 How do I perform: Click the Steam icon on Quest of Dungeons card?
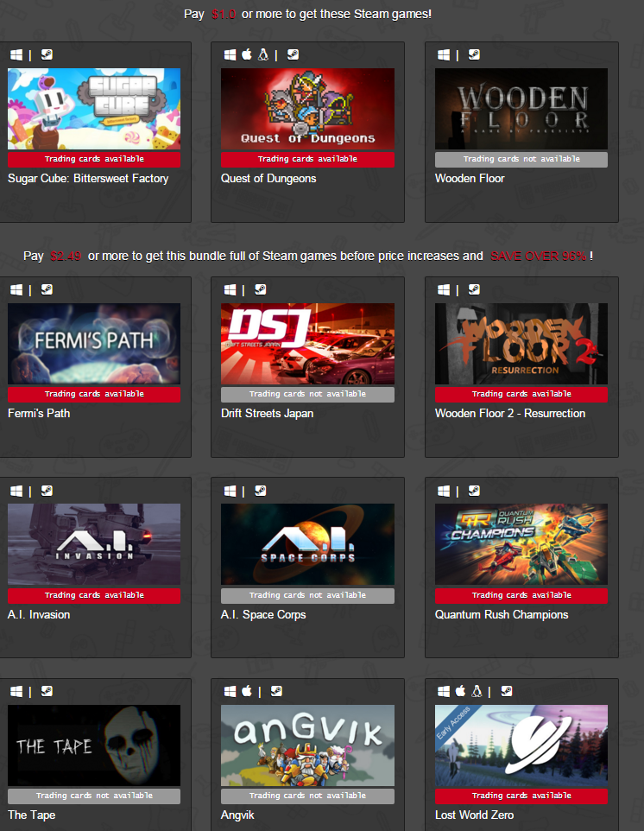pos(293,54)
